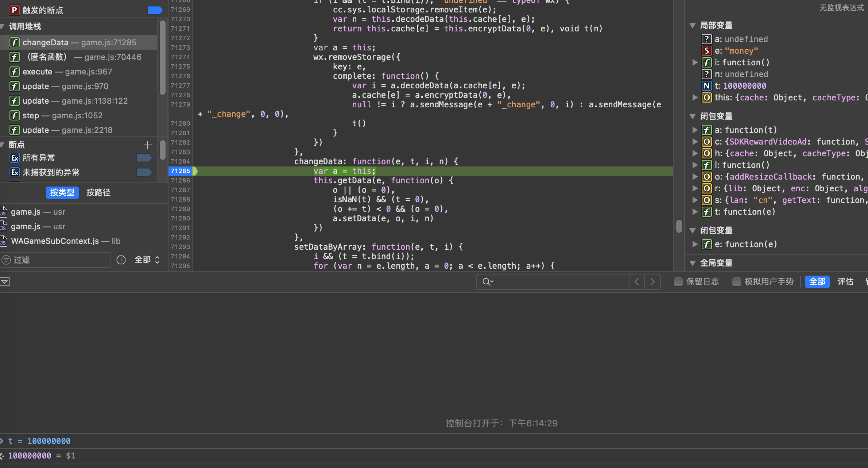Viewport: 868px width, 468px height.
Task: Click the search magnifier icon in console bar
Action: (x=488, y=281)
